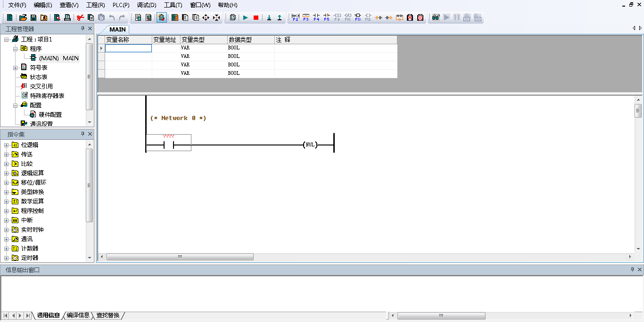Insert a reset coil using the F10 icon

(x=347, y=17)
